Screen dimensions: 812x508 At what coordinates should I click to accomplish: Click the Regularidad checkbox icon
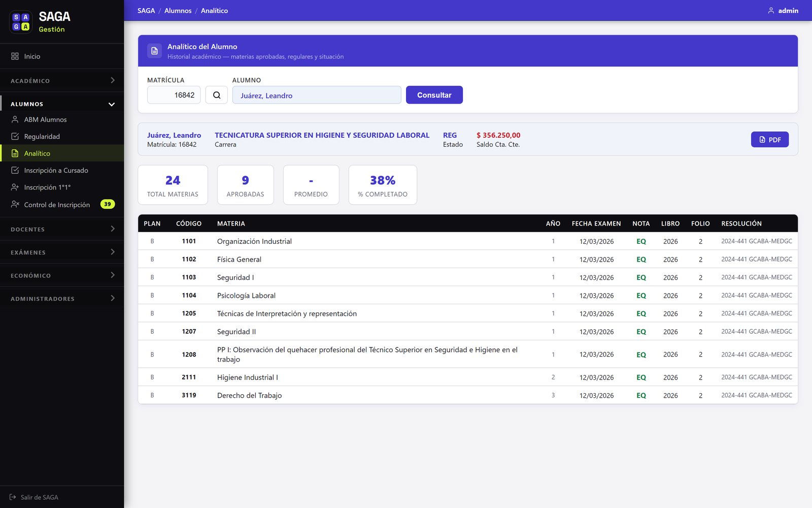pos(15,136)
